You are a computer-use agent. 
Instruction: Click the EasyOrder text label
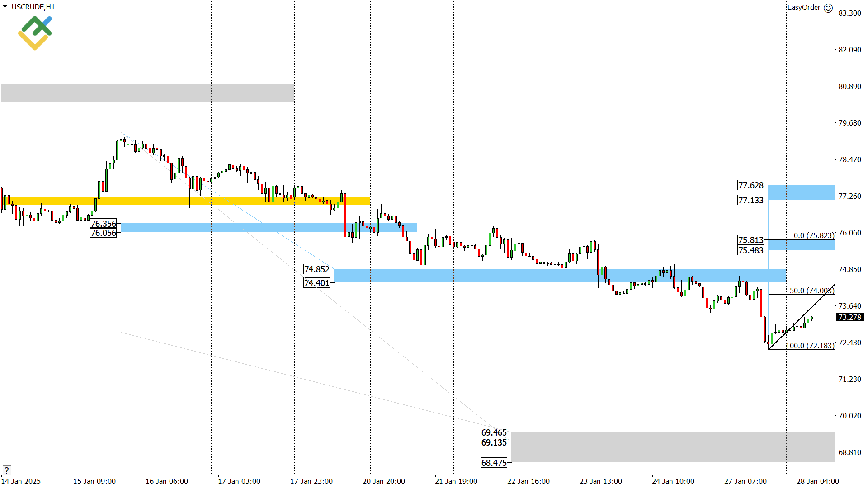pos(803,8)
